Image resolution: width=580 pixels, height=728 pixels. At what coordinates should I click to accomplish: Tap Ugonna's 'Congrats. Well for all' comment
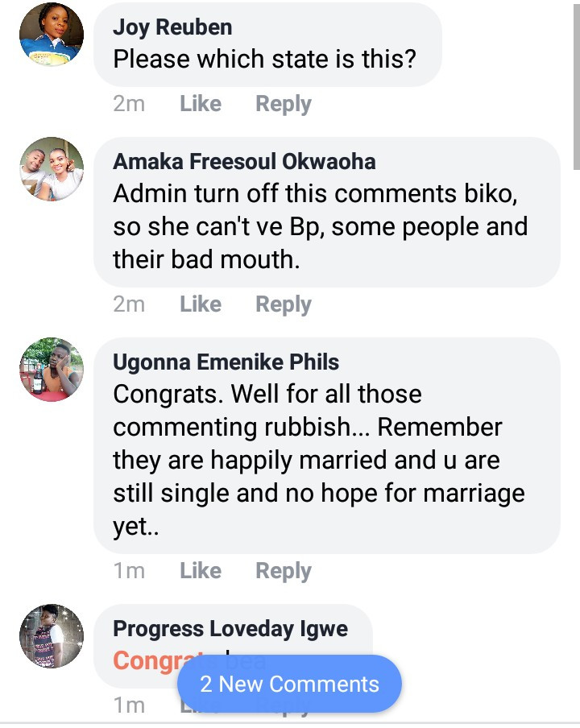pyautogui.click(x=322, y=461)
